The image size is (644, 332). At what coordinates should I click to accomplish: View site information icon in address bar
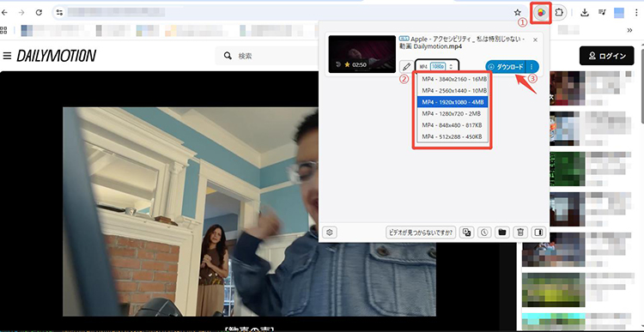60,13
